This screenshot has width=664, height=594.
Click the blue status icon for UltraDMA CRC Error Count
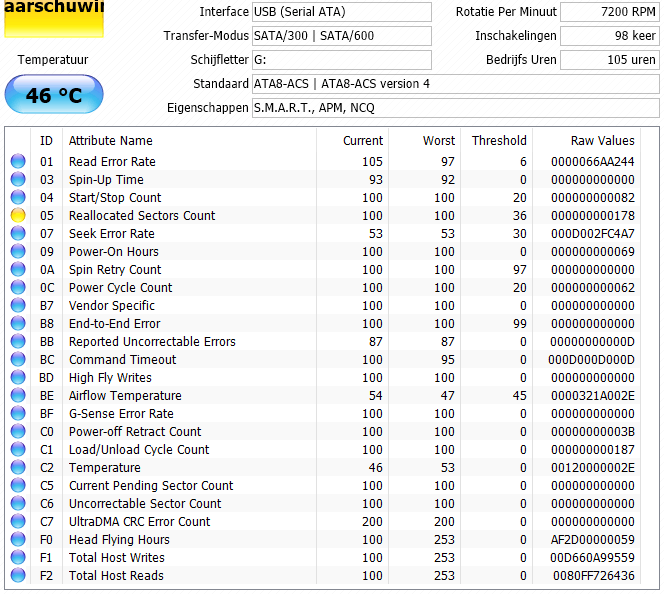pos(18,521)
